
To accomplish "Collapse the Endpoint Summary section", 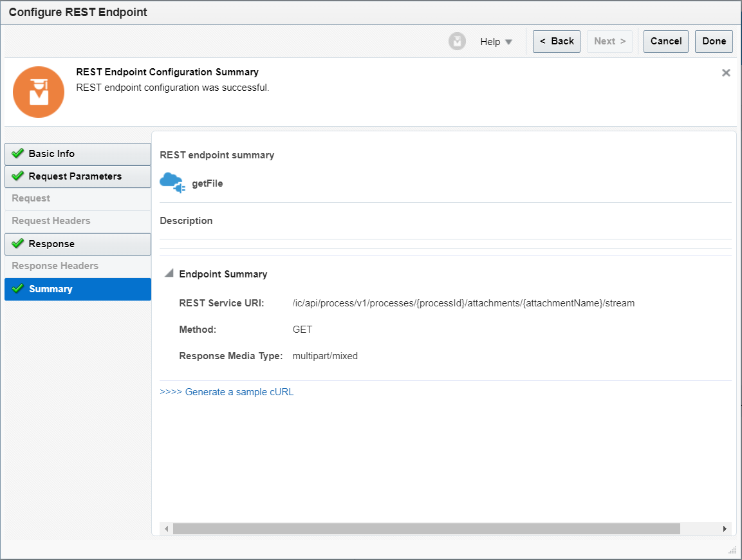I will point(168,273).
